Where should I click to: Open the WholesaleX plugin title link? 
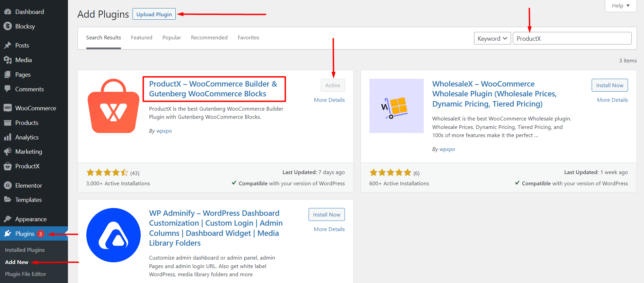click(494, 94)
